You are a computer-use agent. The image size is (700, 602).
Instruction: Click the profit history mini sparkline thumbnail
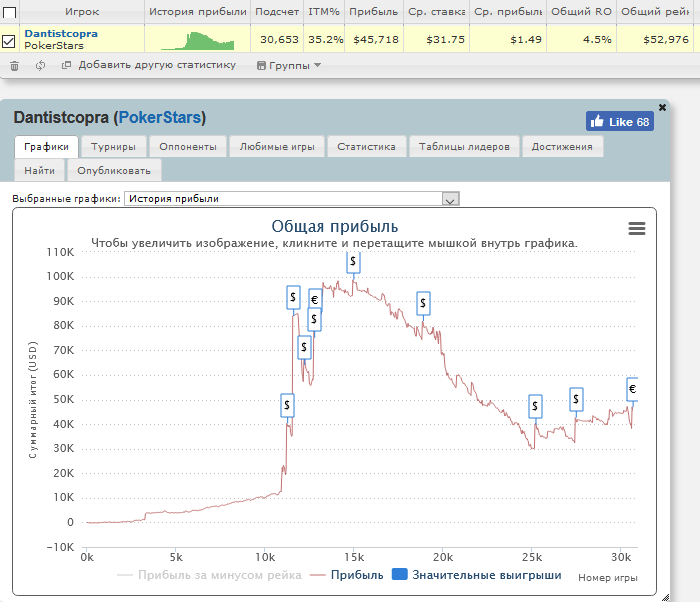click(x=197, y=40)
